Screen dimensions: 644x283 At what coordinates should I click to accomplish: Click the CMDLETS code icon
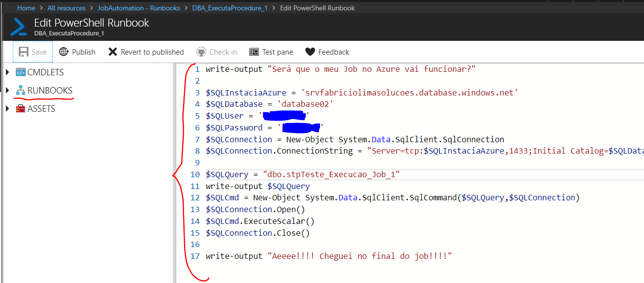[x=20, y=72]
